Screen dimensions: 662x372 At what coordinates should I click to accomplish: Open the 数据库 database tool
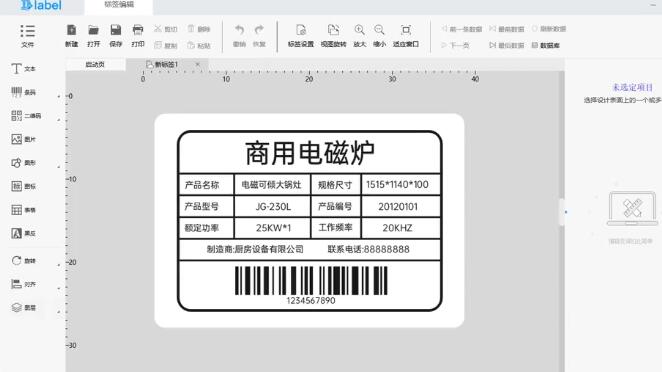[545, 45]
